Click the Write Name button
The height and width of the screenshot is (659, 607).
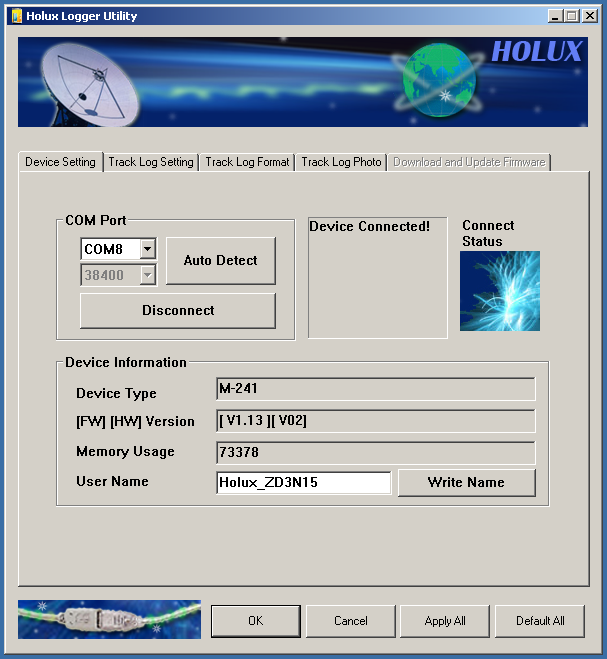[x=467, y=482]
